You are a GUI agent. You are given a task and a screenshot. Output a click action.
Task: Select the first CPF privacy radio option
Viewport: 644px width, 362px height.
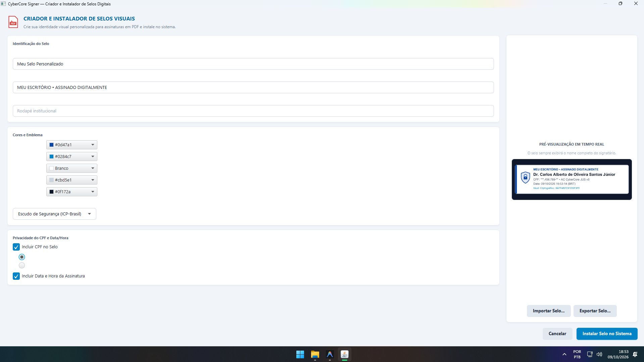[x=22, y=257]
